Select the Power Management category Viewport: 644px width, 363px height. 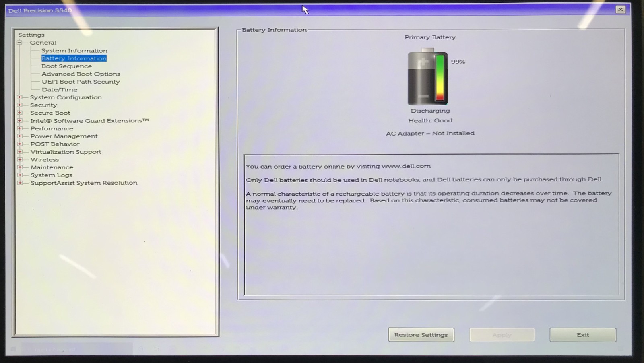point(64,136)
